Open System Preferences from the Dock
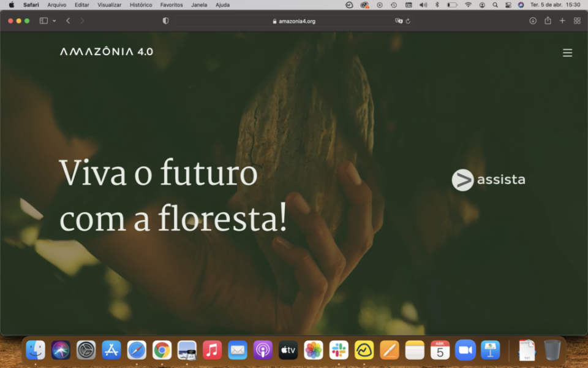Screen dimensions: 588x368 click(86, 350)
